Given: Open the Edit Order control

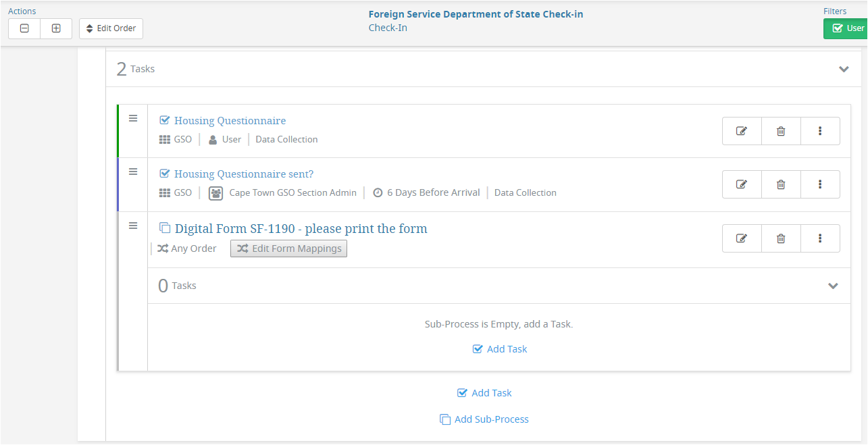Looking at the screenshot, I should click(x=111, y=28).
